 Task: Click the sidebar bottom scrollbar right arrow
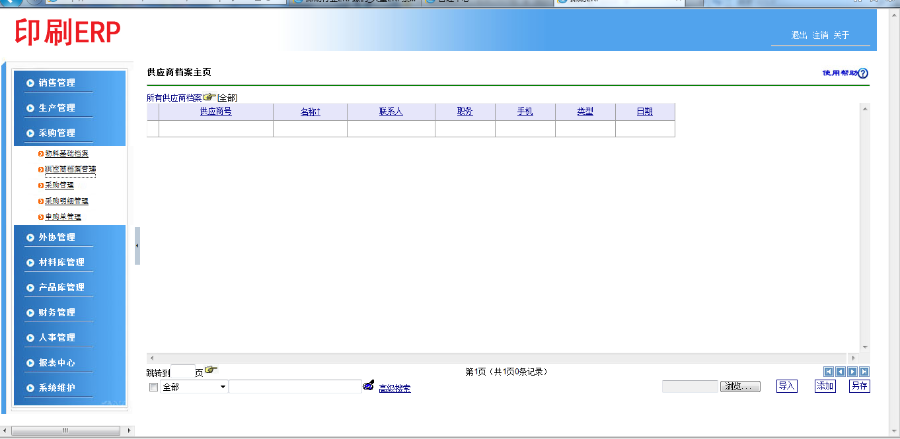pyautogui.click(x=129, y=430)
